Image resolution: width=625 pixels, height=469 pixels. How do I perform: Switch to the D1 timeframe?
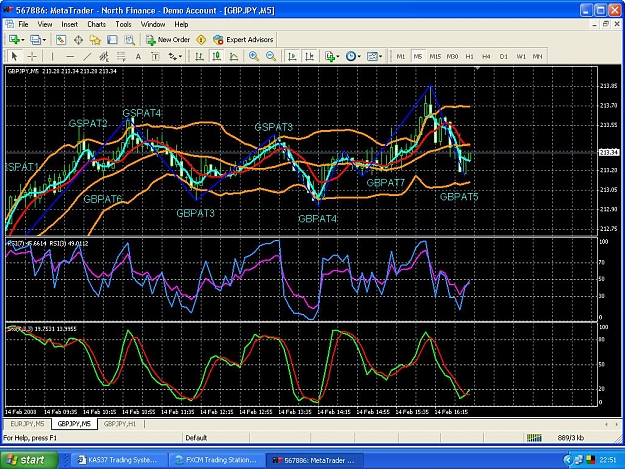click(x=503, y=56)
